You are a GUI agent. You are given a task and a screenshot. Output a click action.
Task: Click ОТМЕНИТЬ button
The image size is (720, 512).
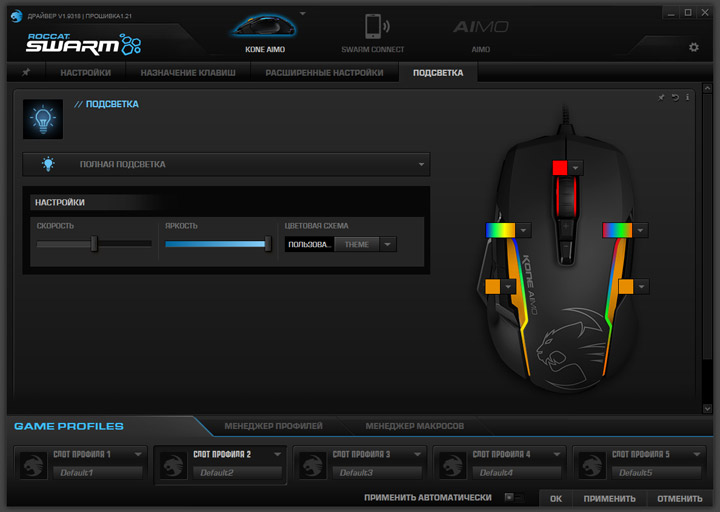[x=680, y=499]
